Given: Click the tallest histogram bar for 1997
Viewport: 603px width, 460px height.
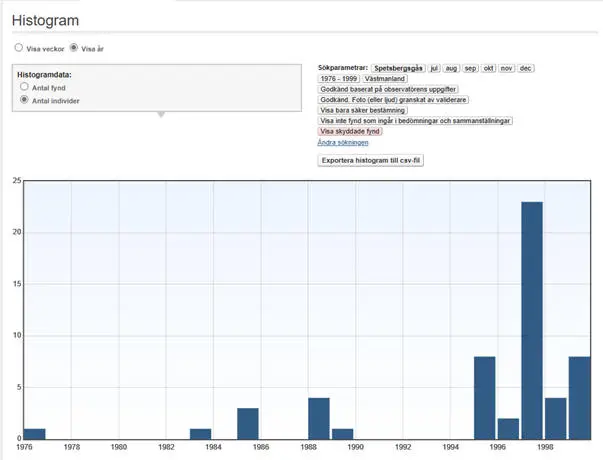Looking at the screenshot, I should coord(532,320).
